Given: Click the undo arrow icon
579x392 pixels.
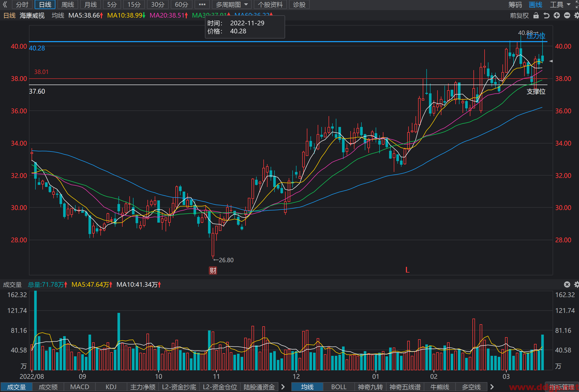Looking at the screenshot, I should pyautogui.click(x=546, y=16).
